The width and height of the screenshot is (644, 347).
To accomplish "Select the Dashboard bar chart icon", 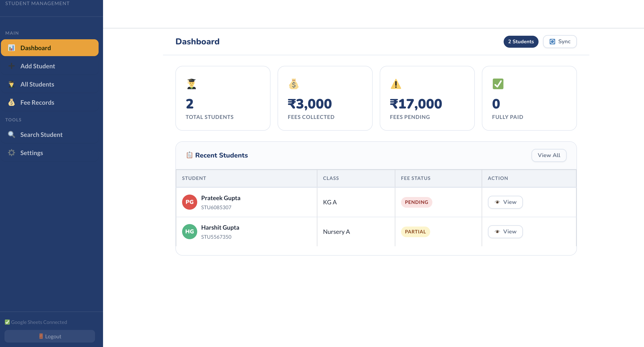I will click(x=12, y=47).
